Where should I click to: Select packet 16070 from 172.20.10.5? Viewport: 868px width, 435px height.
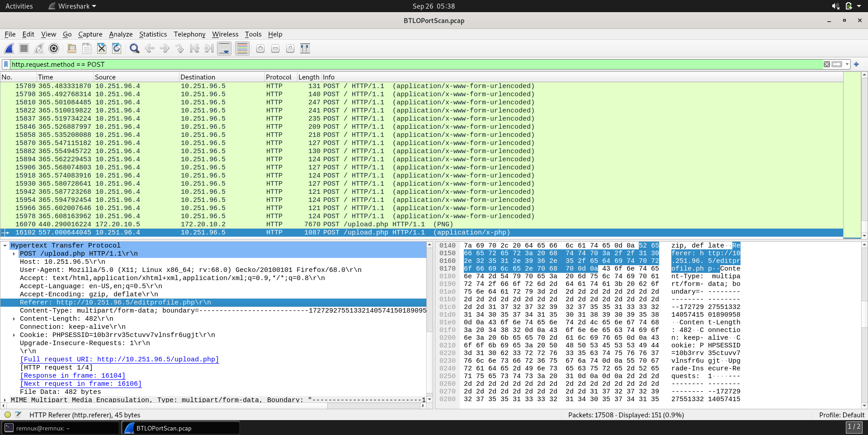click(226, 224)
